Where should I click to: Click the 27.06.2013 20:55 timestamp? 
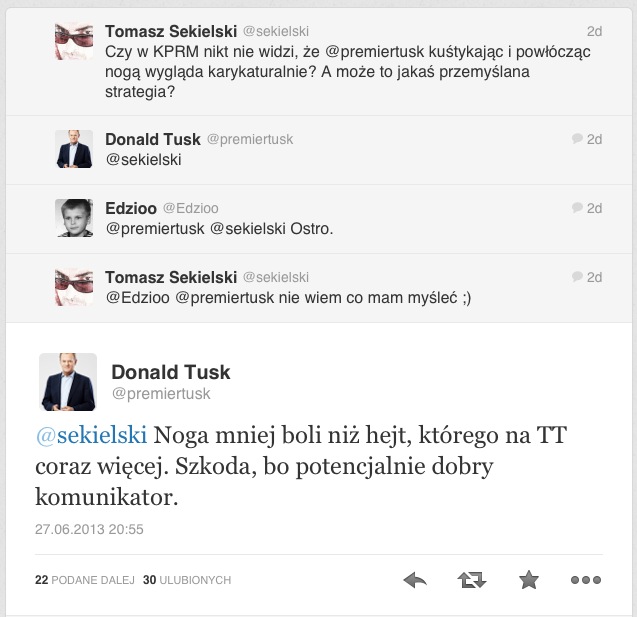pos(89,529)
